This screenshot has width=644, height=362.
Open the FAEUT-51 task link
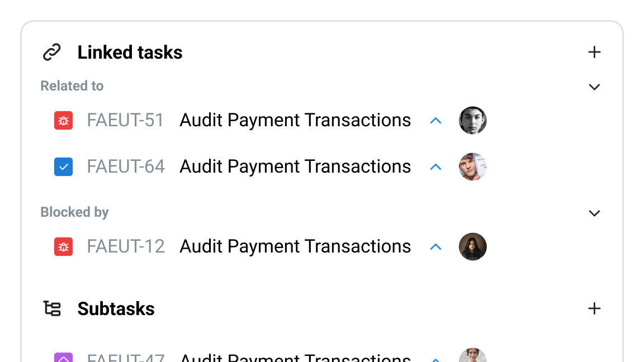(x=125, y=120)
